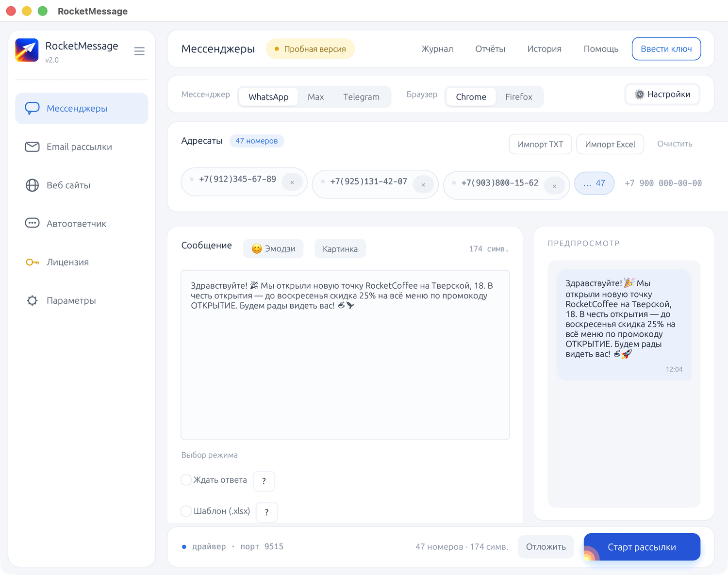728x575 pixels.
Task: Click inside the message text area
Action: pos(345,355)
